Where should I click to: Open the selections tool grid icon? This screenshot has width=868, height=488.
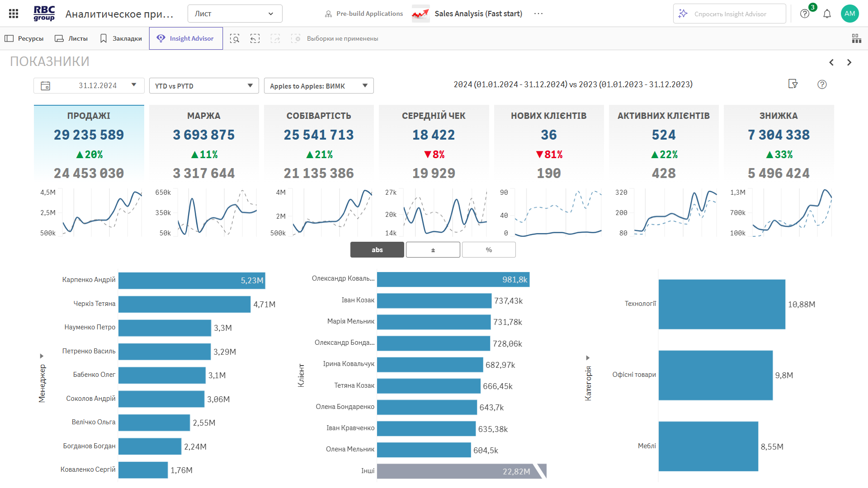pos(856,38)
